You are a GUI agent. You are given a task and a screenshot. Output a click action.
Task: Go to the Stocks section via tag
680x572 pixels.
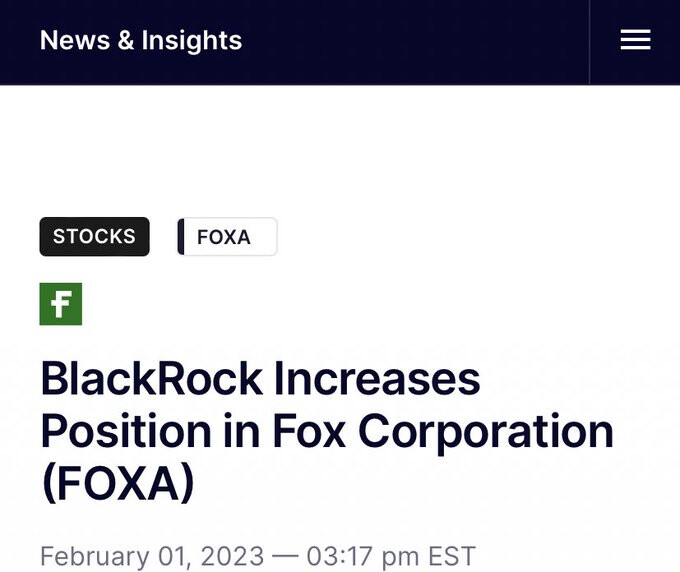point(95,236)
